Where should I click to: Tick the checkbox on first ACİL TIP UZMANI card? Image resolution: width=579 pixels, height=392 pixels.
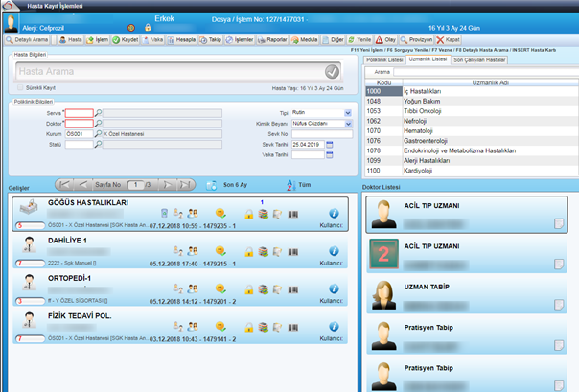559,223
